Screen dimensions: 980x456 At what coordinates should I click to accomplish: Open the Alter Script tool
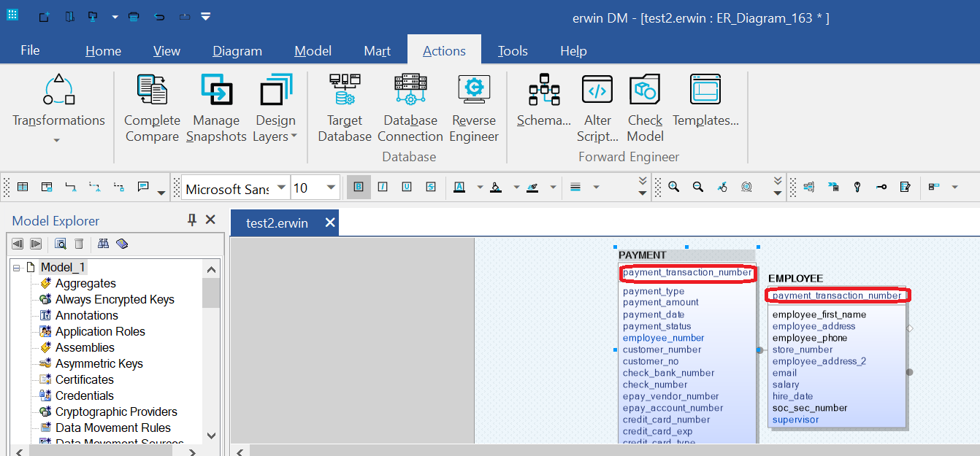click(x=597, y=108)
